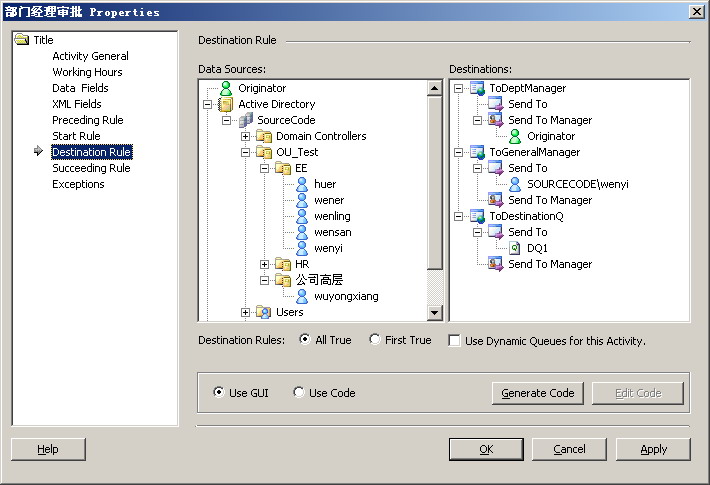Click the Cancel button
Image resolution: width=710 pixels, height=485 pixels.
click(569, 449)
